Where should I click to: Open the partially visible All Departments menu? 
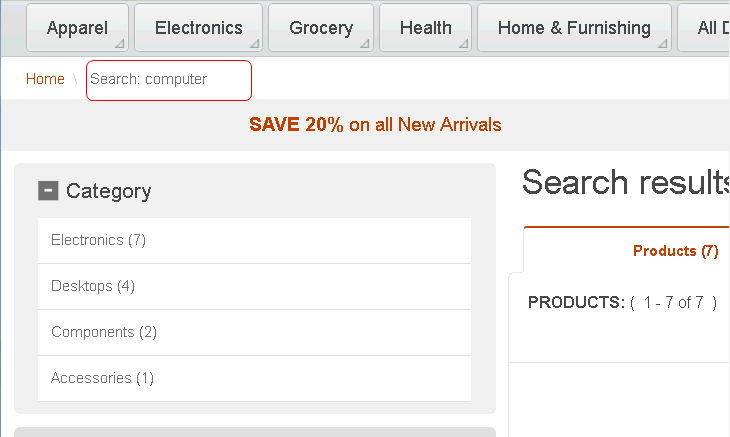point(712,28)
